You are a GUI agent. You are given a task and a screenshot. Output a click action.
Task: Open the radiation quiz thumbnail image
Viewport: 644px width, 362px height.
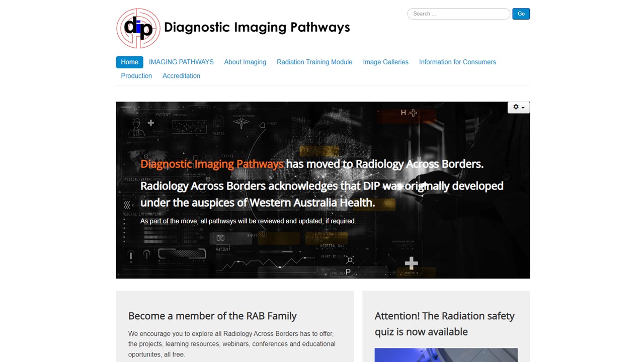[x=446, y=355]
